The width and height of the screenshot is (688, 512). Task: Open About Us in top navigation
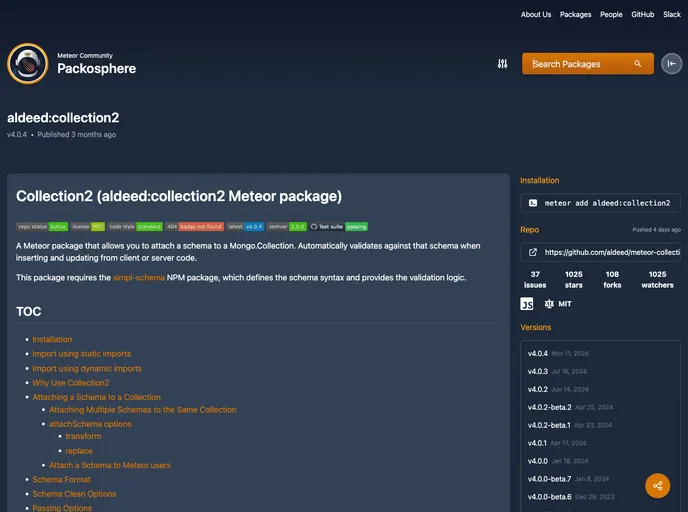pos(536,14)
